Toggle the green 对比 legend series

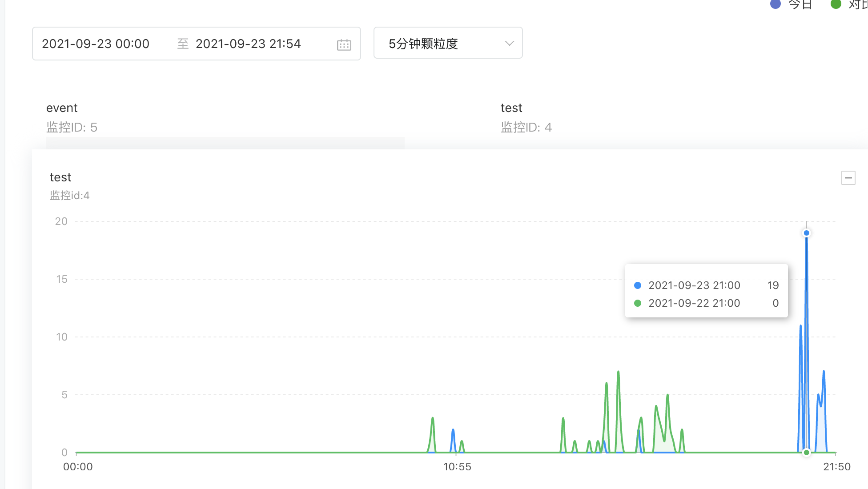coord(836,4)
